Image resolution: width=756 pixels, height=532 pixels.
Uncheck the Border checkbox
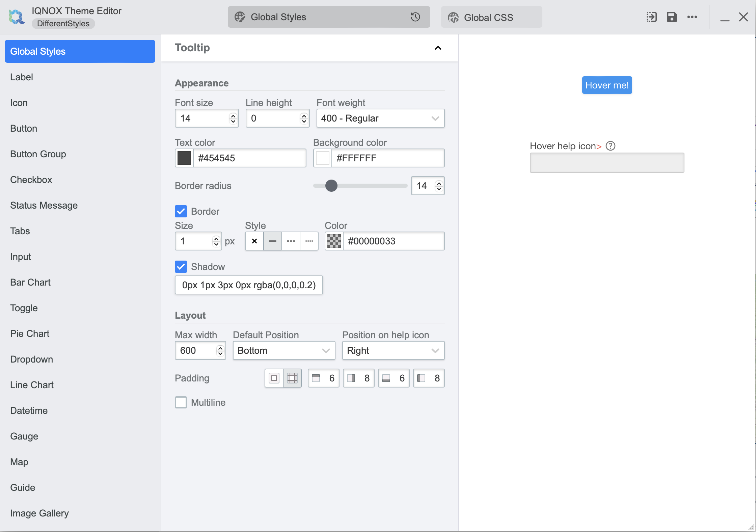pyautogui.click(x=181, y=211)
